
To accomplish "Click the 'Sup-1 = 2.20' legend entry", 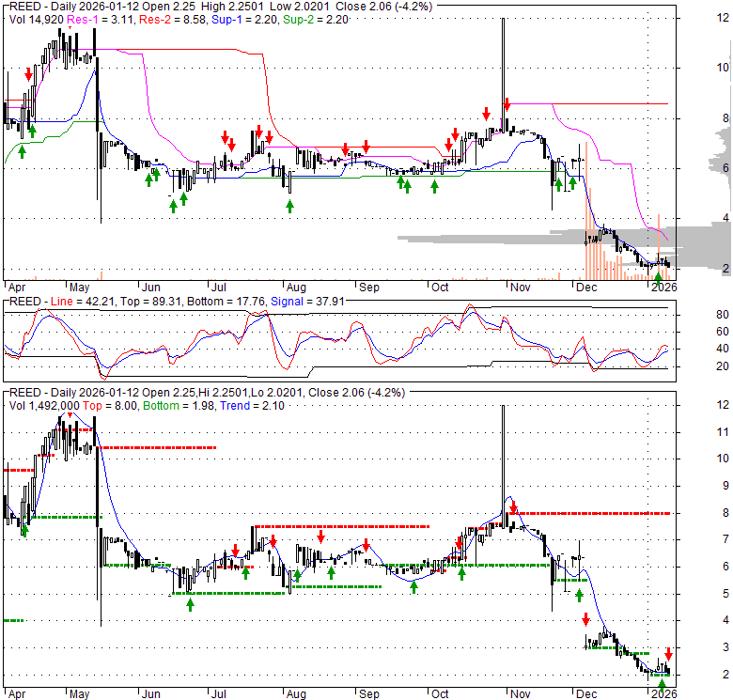I will (x=244, y=19).
